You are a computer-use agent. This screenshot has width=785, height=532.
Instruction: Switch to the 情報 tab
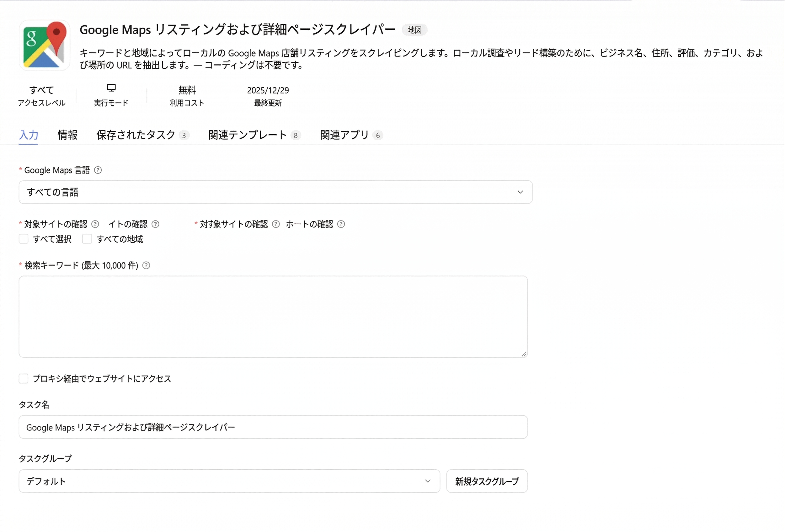67,135
